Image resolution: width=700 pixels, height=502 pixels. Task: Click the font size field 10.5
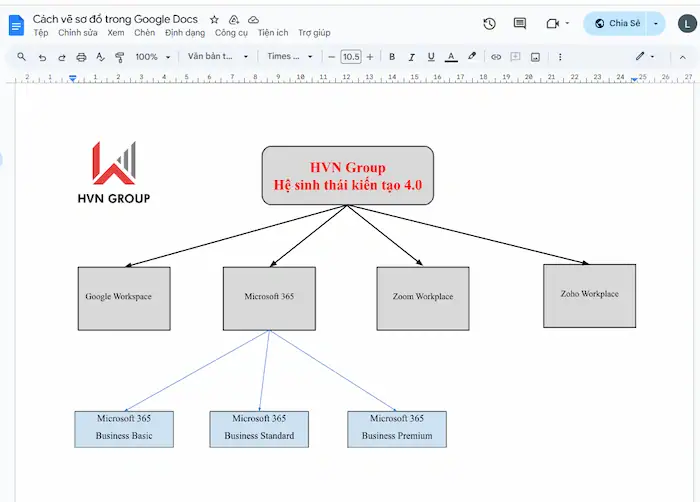(351, 57)
